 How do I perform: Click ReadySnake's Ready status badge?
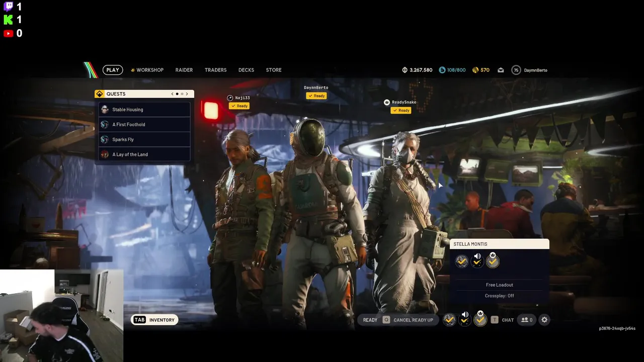click(401, 110)
